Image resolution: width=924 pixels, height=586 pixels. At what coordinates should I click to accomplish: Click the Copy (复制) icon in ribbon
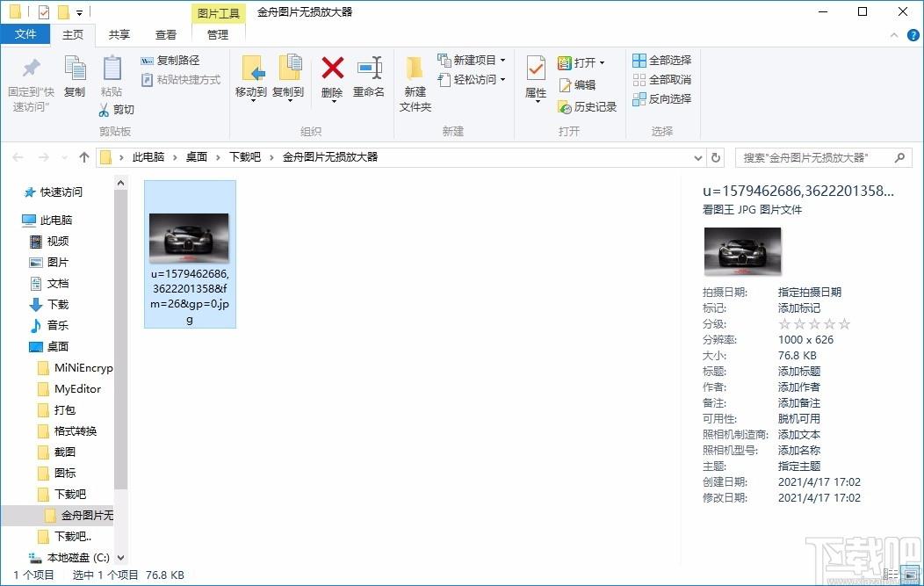(75, 69)
